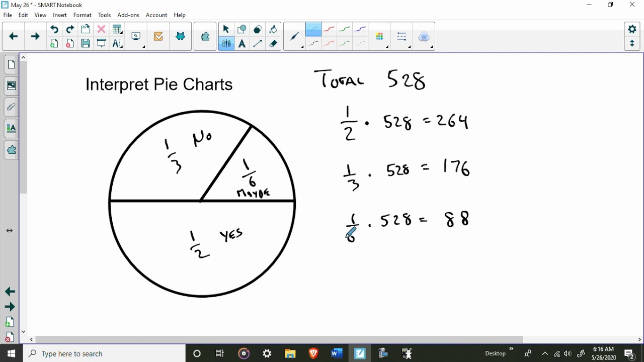
Task: Select the Eraser tool
Action: [x=273, y=44]
